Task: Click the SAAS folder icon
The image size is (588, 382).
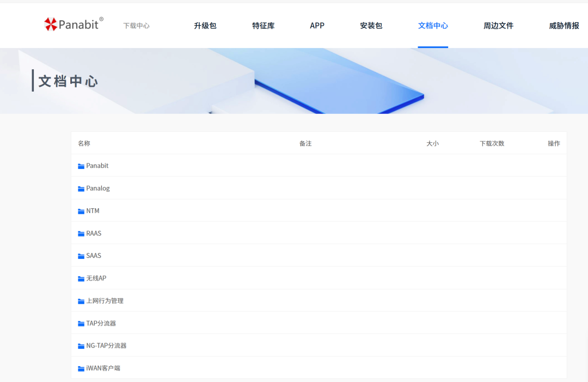Action: 81,256
